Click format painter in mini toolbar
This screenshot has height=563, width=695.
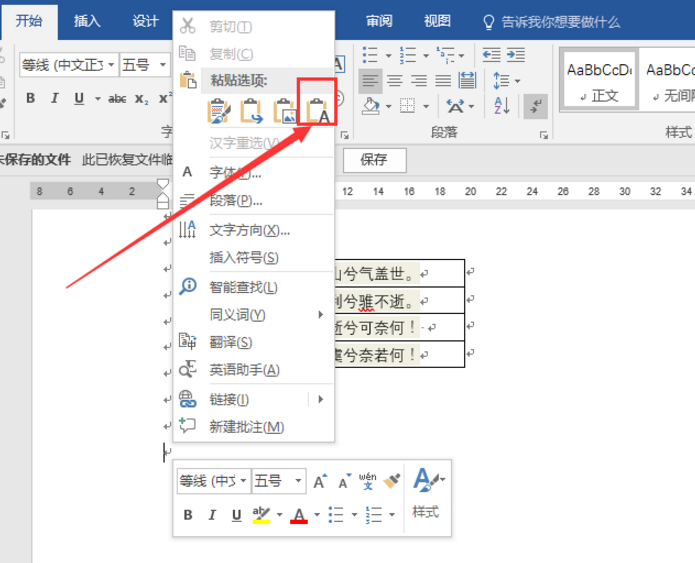coord(391,481)
